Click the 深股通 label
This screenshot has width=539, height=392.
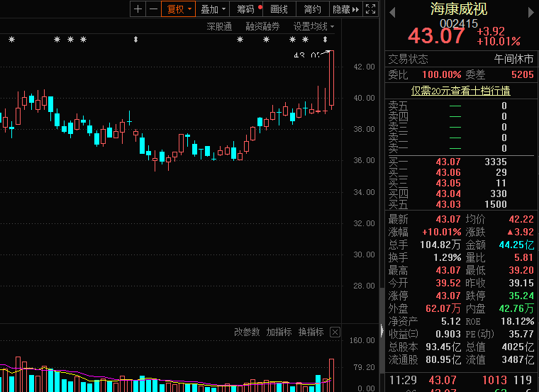tap(219, 26)
